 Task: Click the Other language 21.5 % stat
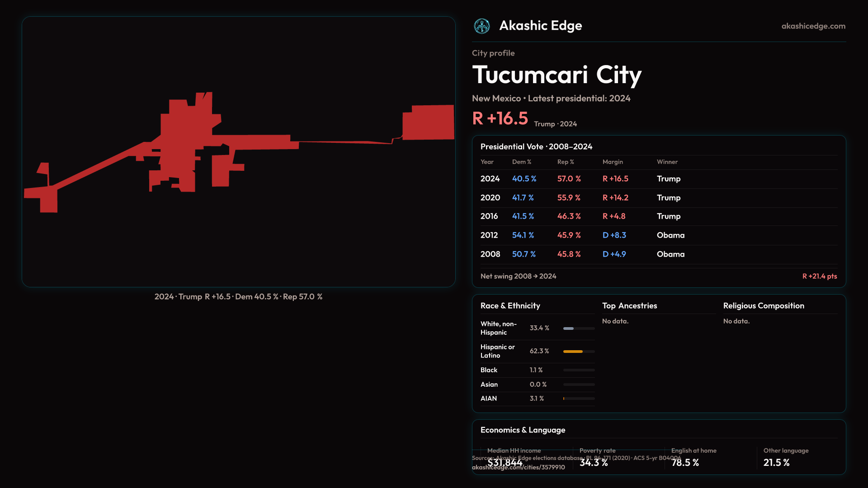click(x=776, y=463)
